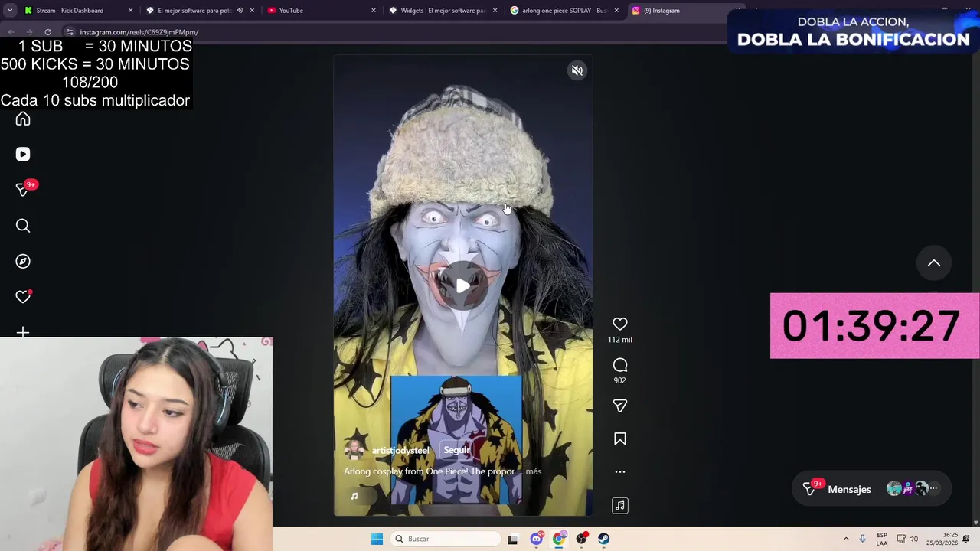
Task: Open the Explore compass icon
Action: (23, 261)
